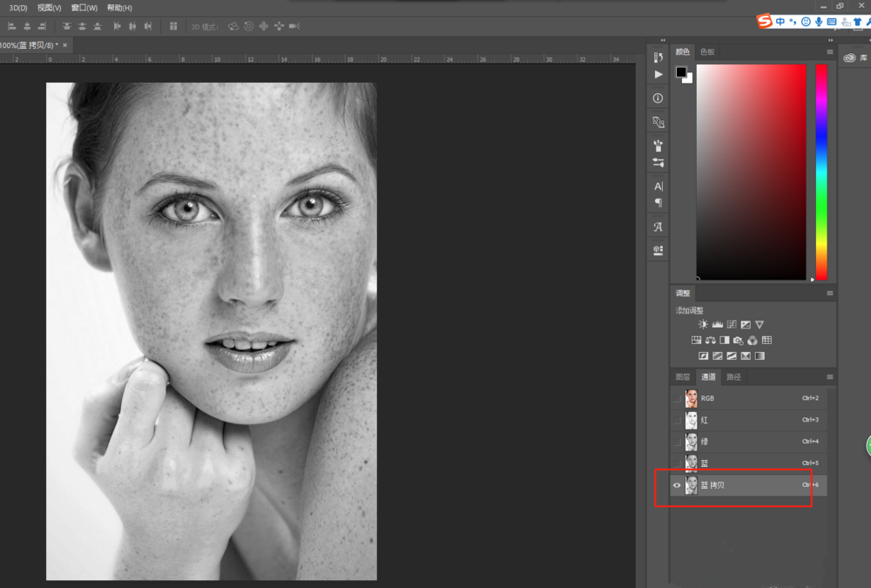871x588 pixels.
Task: Toggle visibility of the 红 channel
Action: (x=677, y=420)
